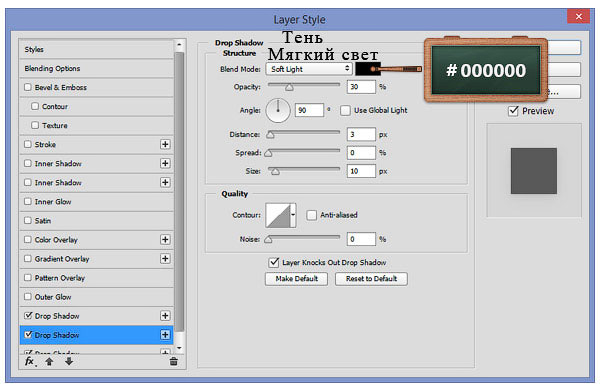600x390 pixels.
Task: Tick the Texture effect checkbox
Action: [x=35, y=125]
